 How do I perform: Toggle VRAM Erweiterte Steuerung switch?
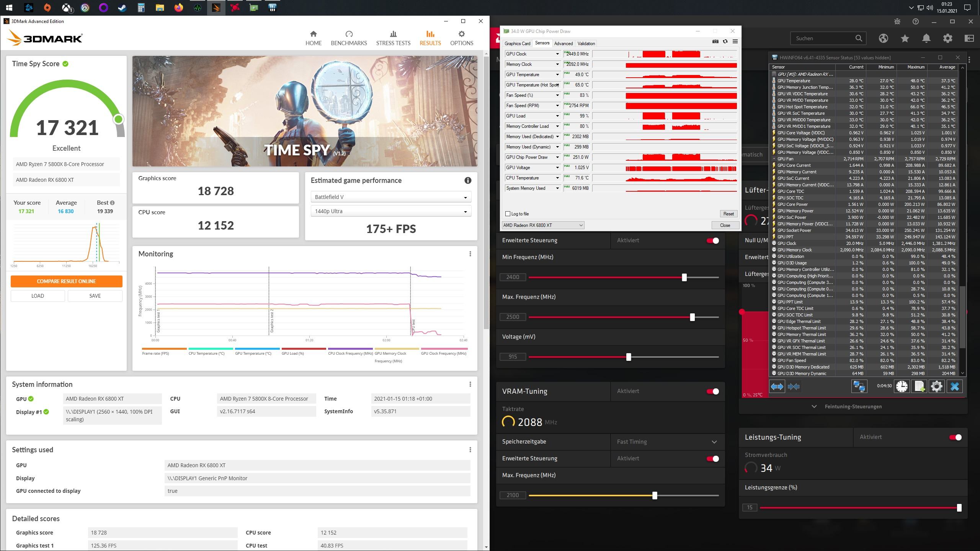pyautogui.click(x=713, y=459)
